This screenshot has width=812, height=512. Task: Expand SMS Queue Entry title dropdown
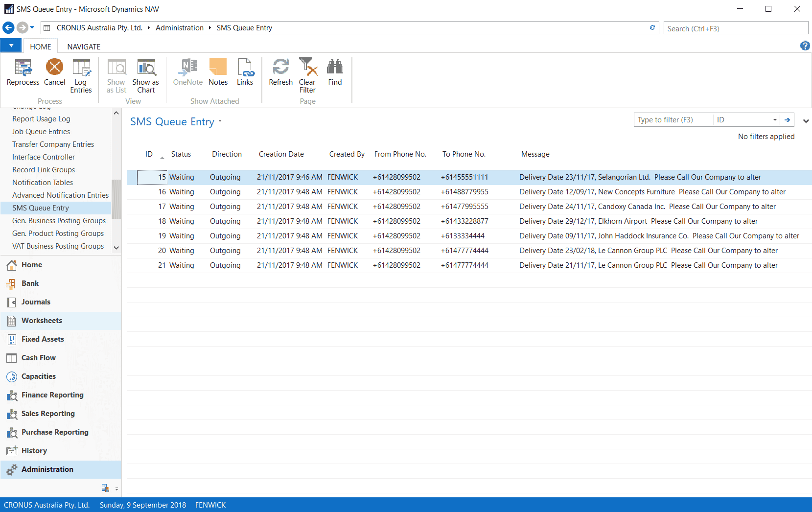[x=220, y=121]
